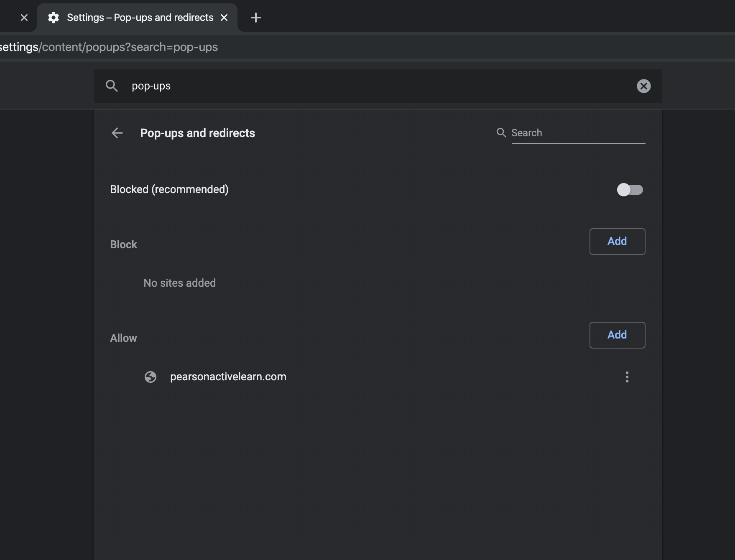This screenshot has width=735, height=560.
Task: Click the settings search box containing pop-ups
Action: [376, 86]
